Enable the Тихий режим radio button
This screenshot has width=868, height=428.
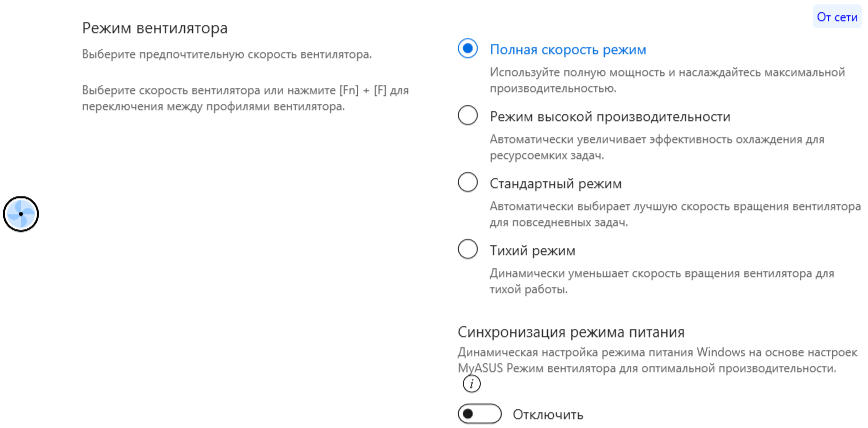coord(468,250)
